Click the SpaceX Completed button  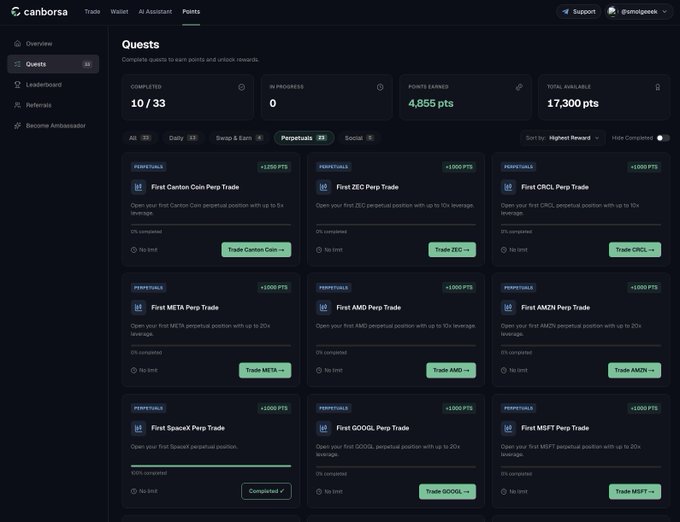[266, 491]
